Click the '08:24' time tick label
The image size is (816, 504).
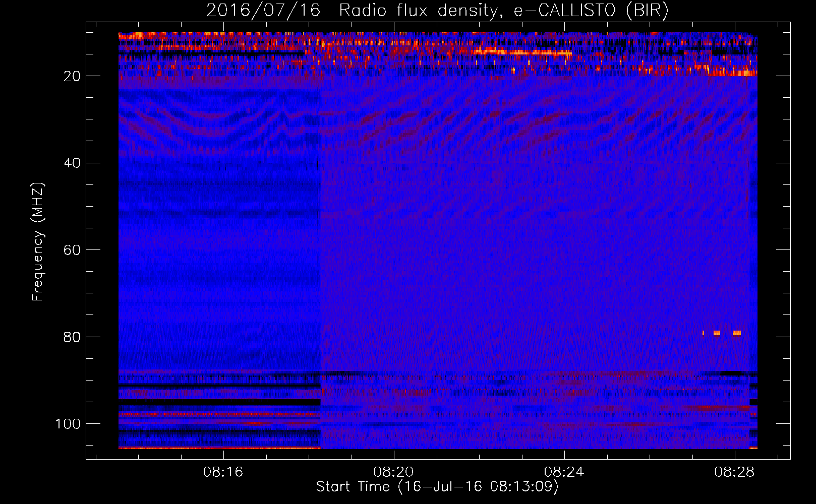[564, 472]
